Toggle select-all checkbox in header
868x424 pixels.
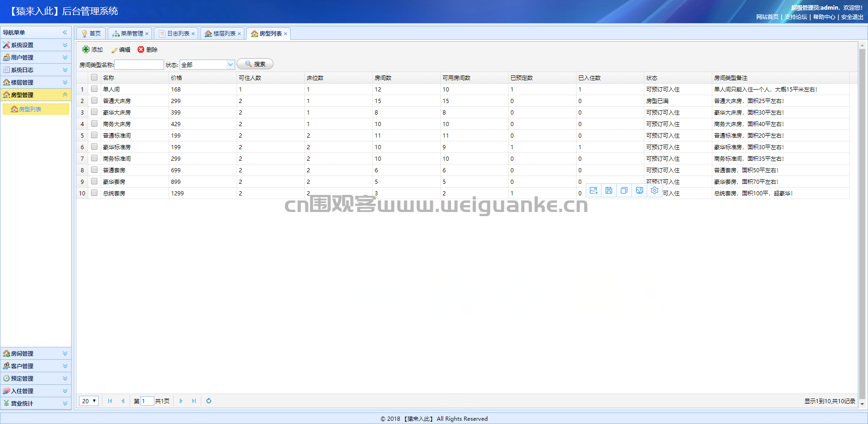click(94, 77)
